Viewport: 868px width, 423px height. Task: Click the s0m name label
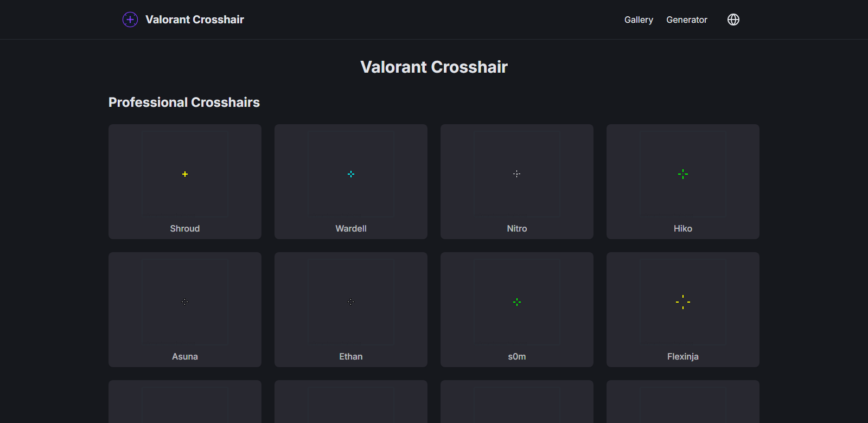pyautogui.click(x=517, y=356)
